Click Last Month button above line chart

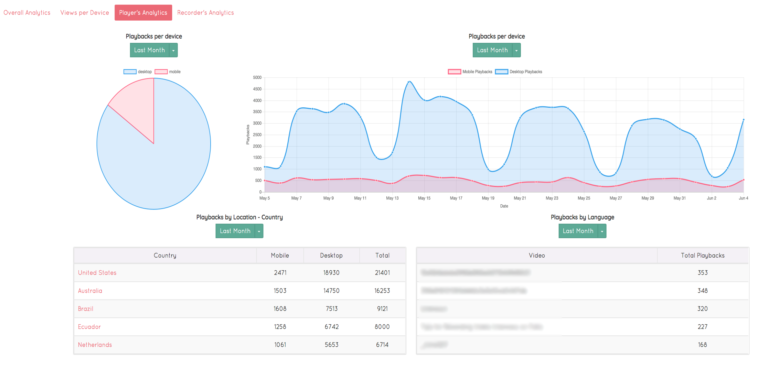tap(492, 50)
